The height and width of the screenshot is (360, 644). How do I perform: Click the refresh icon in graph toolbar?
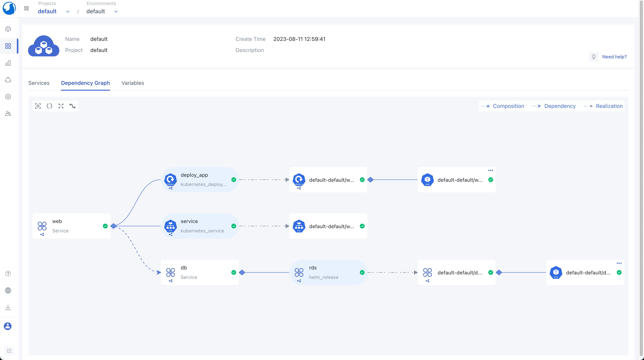click(49, 106)
